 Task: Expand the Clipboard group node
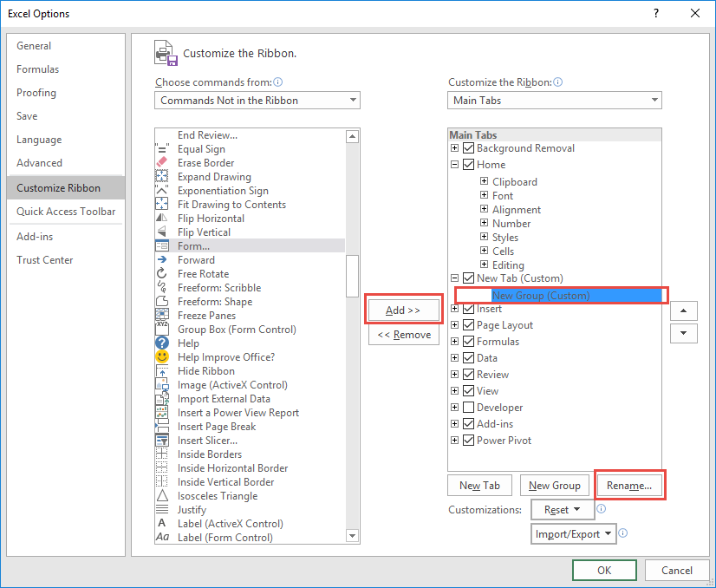[x=484, y=181]
